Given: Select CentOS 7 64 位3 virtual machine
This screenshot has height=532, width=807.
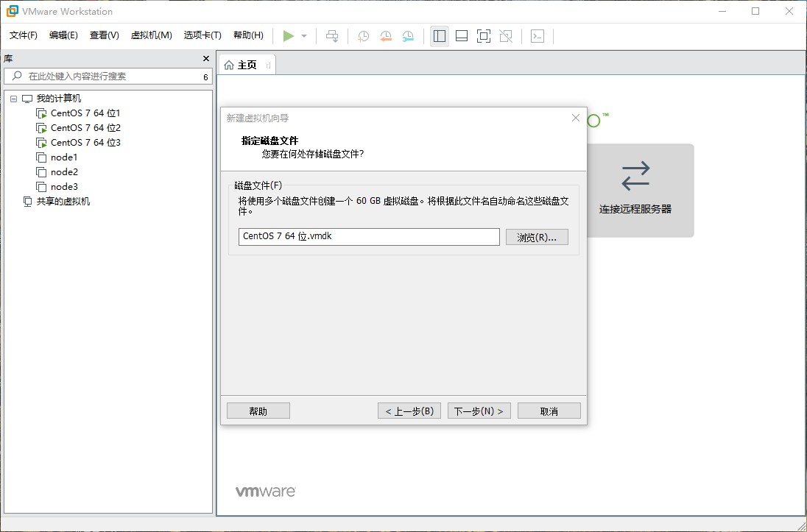Looking at the screenshot, I should coord(85,143).
